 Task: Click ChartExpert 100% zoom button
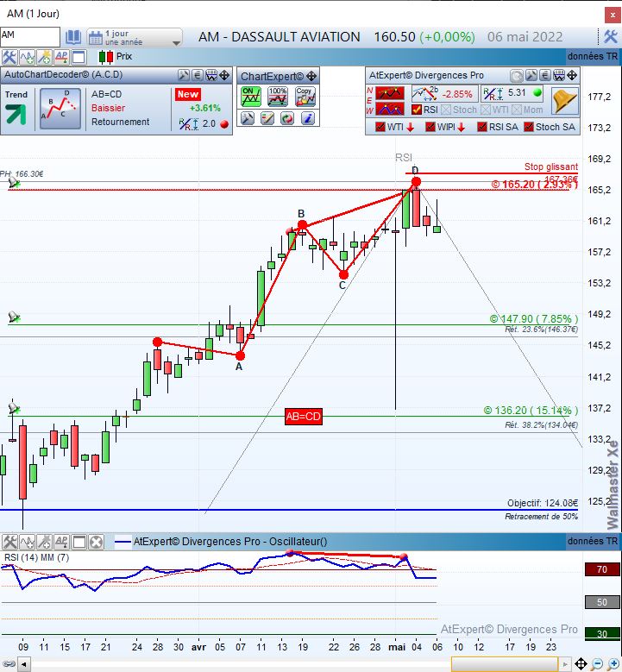point(278,97)
